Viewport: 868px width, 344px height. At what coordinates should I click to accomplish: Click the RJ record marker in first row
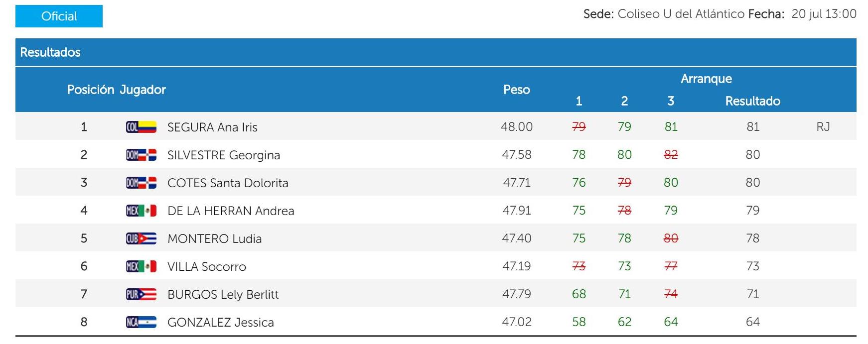823,127
